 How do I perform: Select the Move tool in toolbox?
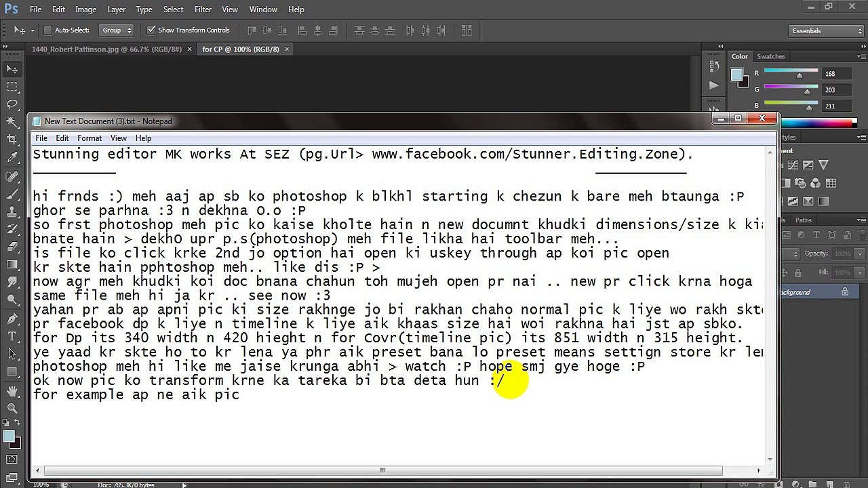tap(12, 69)
